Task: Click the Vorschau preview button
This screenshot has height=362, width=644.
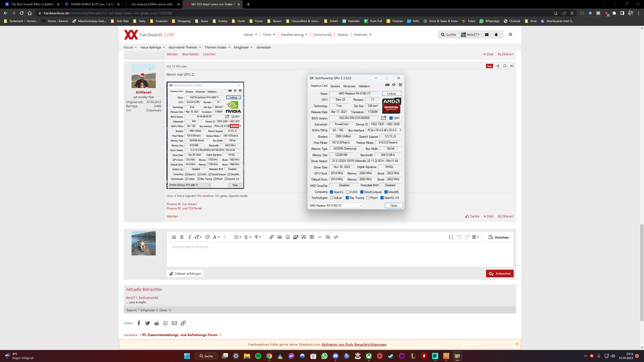Action: 498,237
